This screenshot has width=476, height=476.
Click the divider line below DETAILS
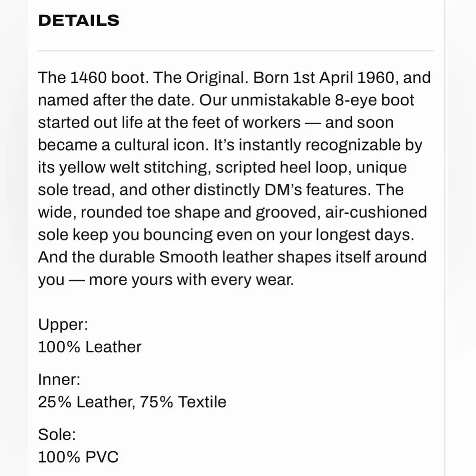pos(236,50)
